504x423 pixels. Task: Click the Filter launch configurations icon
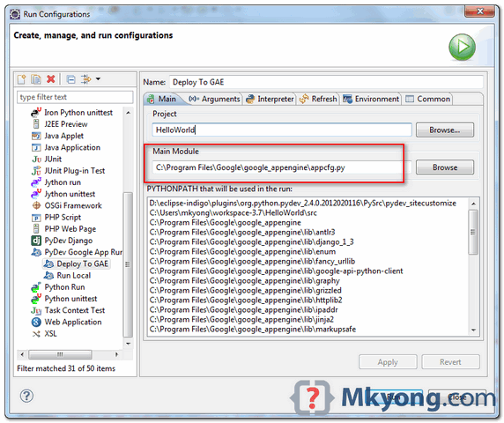point(85,79)
